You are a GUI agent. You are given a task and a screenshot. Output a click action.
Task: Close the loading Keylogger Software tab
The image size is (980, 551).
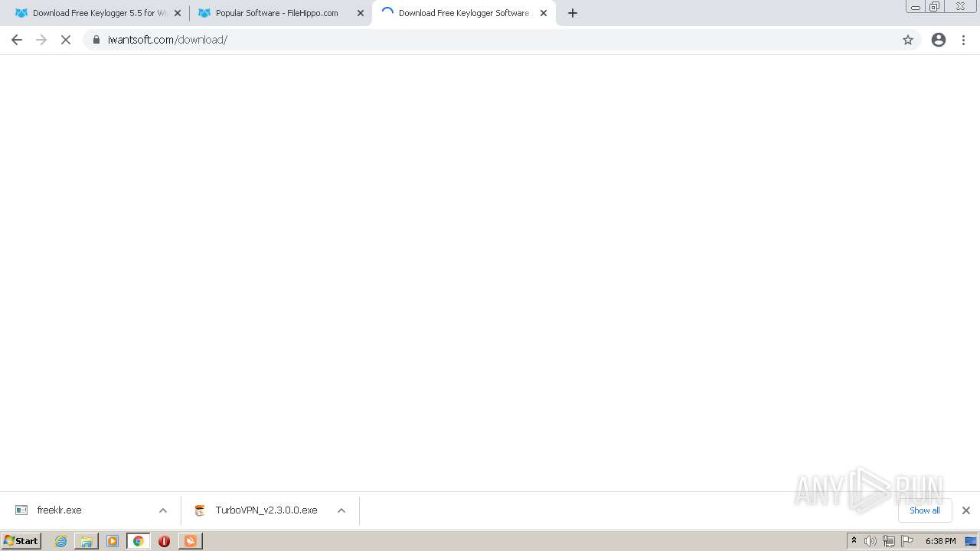(x=544, y=13)
